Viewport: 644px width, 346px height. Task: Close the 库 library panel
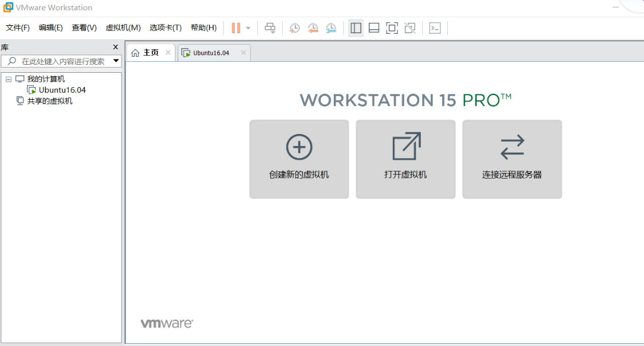[x=115, y=47]
